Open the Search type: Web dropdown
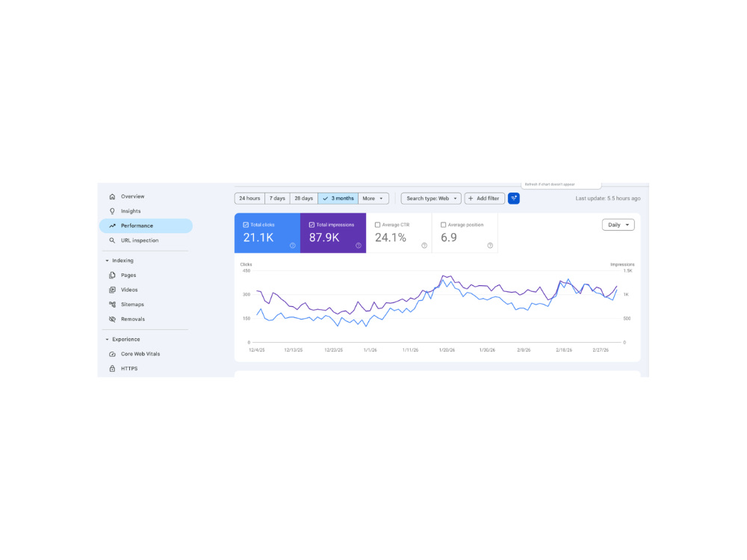This screenshot has height=560, width=747. [x=431, y=199]
